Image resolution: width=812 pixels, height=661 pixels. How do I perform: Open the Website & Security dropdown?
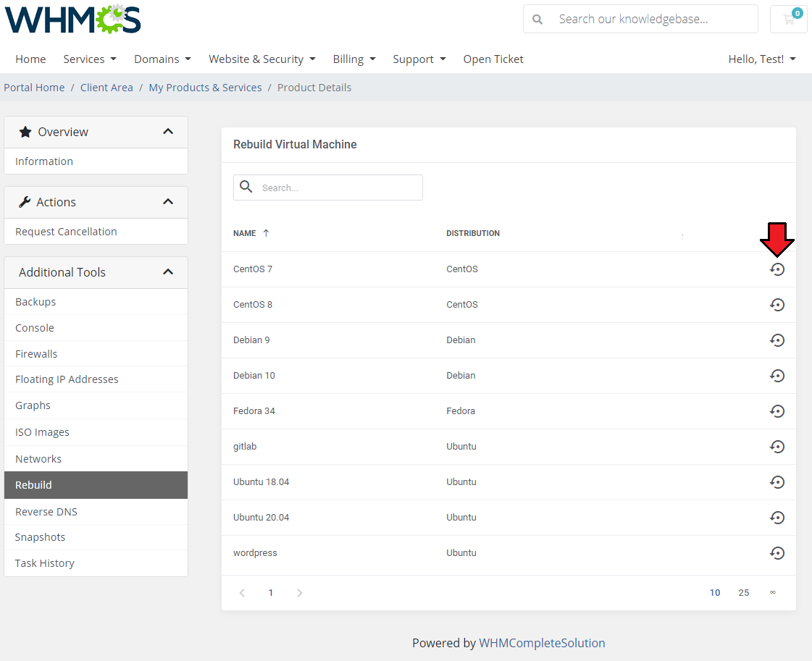click(262, 59)
